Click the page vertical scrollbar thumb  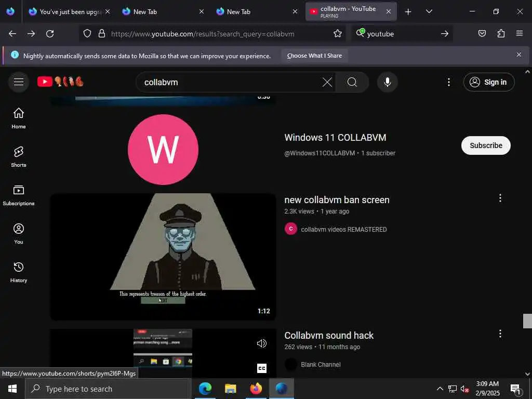tap(527, 321)
